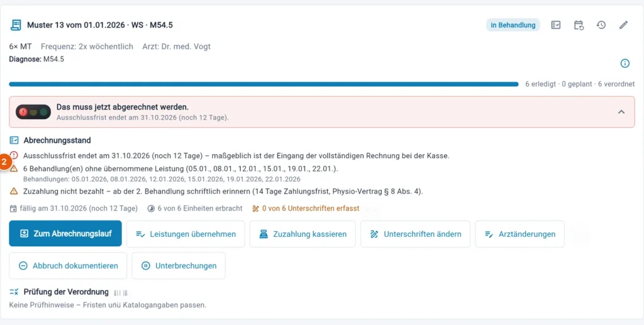Open the calendar scheduling icon in header
644x325 pixels.
(x=579, y=25)
